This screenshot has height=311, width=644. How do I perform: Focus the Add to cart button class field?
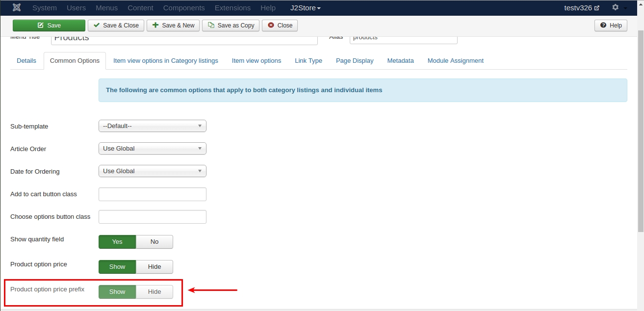(x=153, y=194)
